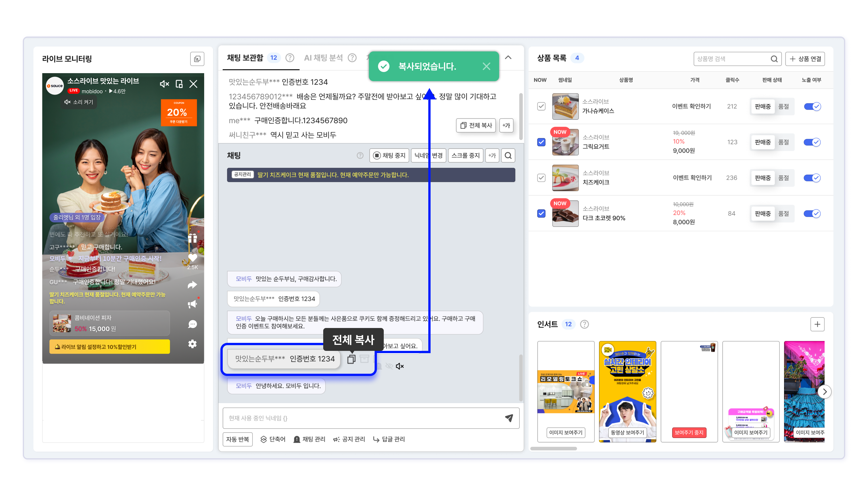Check NOW checkbox for 치즈케이크
The image size is (868, 496).
[541, 178]
